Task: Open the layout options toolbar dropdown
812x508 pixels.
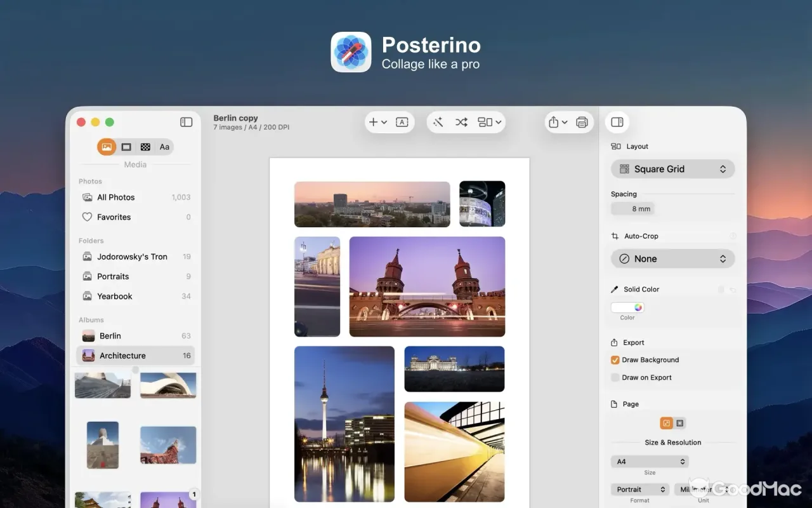Action: point(489,122)
